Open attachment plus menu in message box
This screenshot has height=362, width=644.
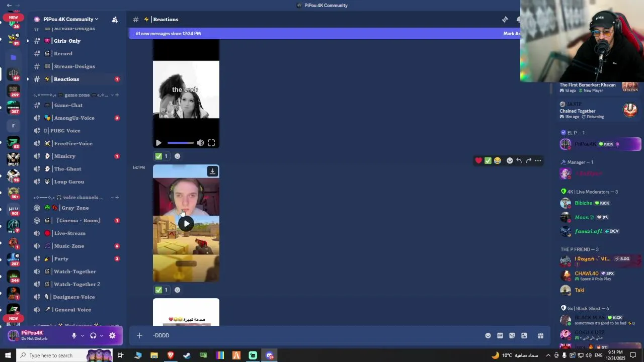[139, 335]
